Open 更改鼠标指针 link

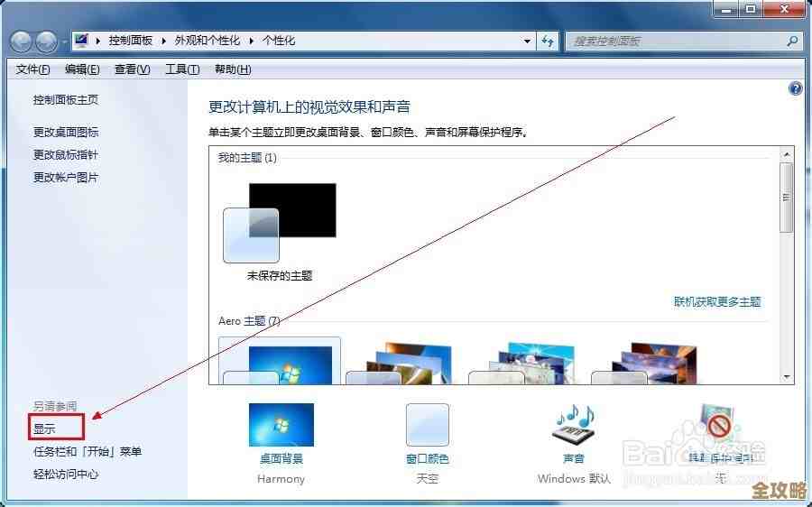[66, 155]
